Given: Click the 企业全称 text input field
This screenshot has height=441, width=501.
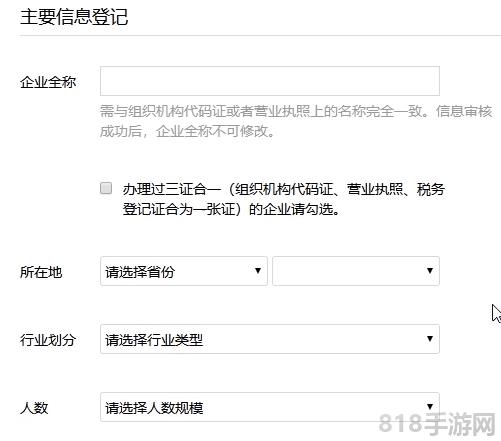Looking at the screenshot, I should point(270,81).
